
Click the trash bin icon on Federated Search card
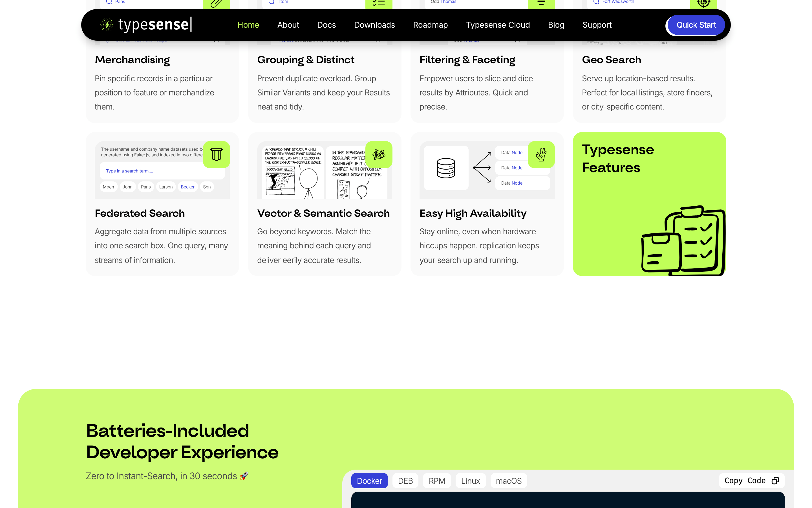pos(217,155)
